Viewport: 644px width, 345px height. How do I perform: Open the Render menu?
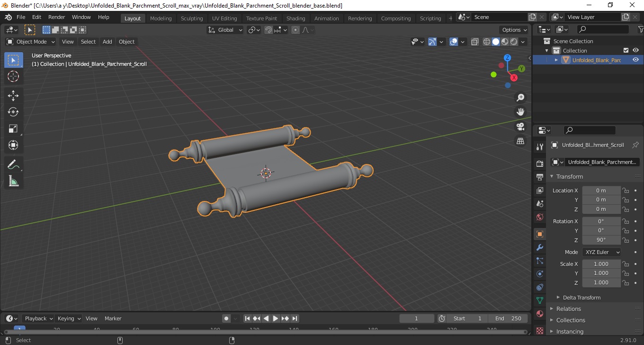(x=57, y=17)
